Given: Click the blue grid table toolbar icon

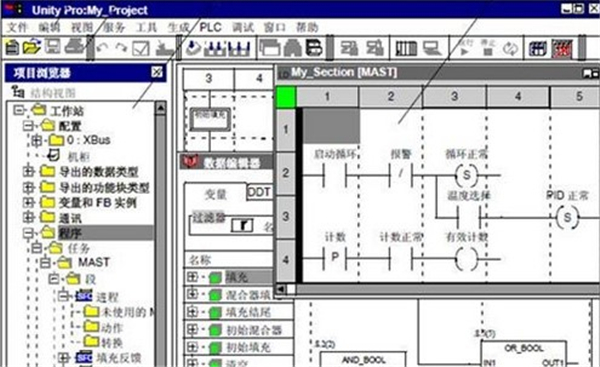Looking at the screenshot, I should pos(538,49).
